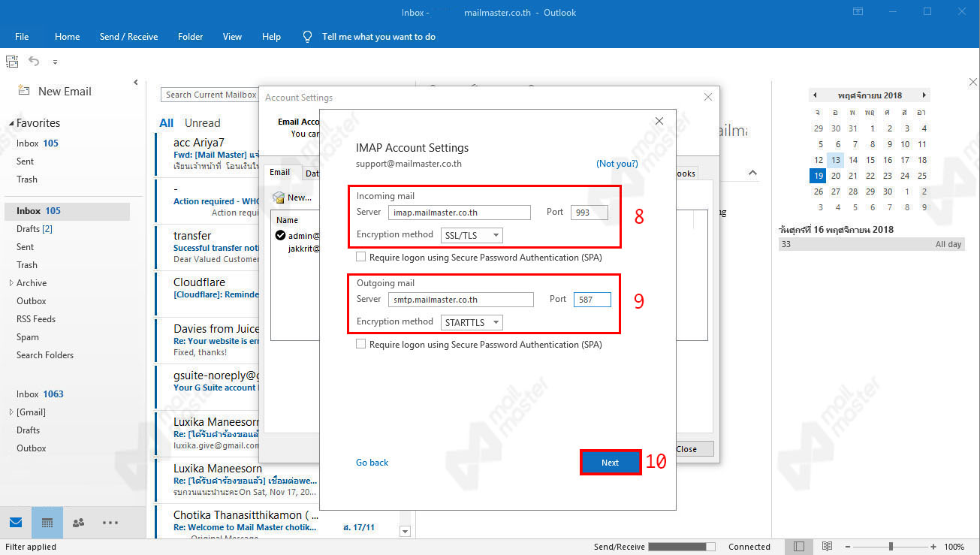Screen dimensions: 980x555
Task: Click the Tell me what you want to do box
Action: pos(378,36)
